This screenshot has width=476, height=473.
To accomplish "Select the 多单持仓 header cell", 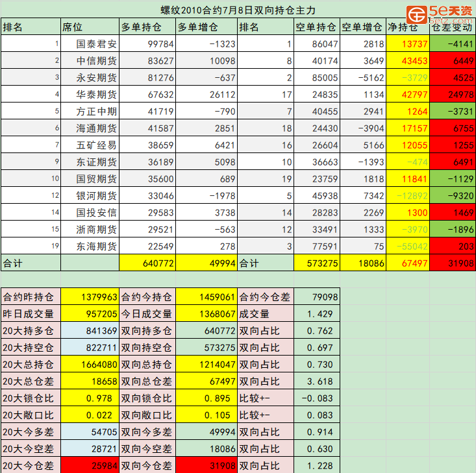I will (x=147, y=27).
